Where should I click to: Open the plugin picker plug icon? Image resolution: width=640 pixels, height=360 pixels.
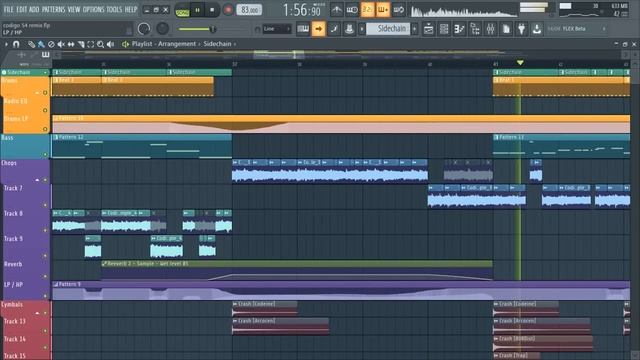(x=522, y=29)
